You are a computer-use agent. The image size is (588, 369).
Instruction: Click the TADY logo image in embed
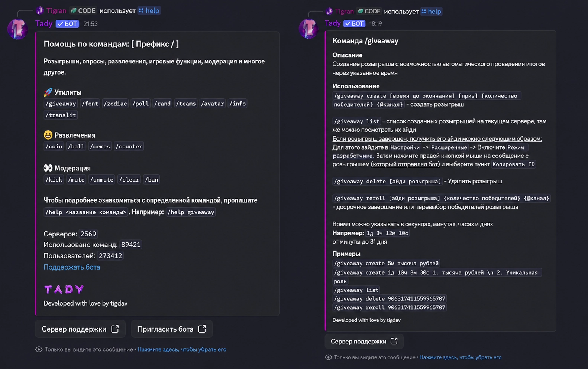64,289
